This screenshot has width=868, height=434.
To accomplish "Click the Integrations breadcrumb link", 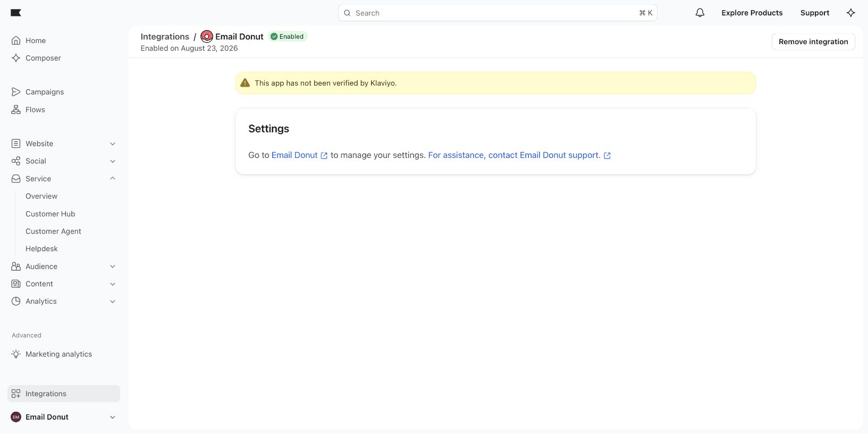I will coord(165,37).
